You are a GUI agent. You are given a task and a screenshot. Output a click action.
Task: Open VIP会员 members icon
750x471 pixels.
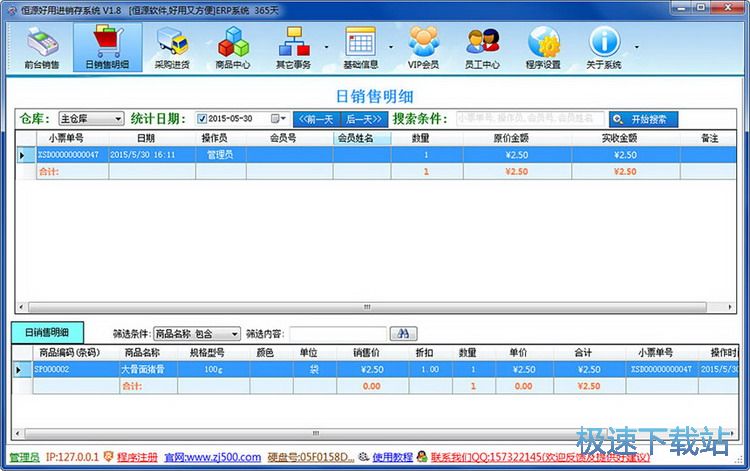click(423, 48)
